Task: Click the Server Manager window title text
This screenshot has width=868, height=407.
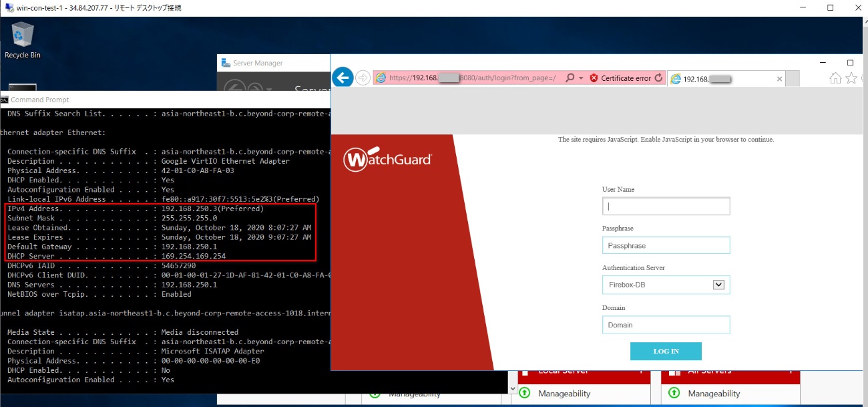Action: click(x=258, y=63)
